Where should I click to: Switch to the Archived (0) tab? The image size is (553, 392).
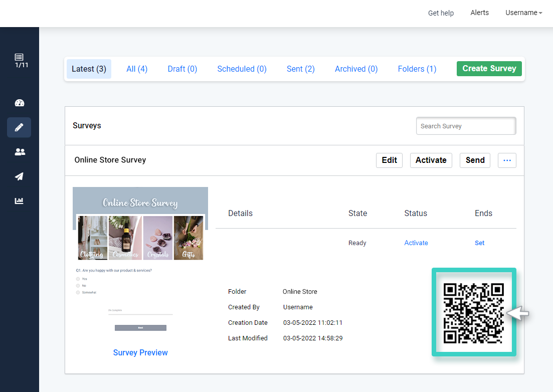coord(356,69)
